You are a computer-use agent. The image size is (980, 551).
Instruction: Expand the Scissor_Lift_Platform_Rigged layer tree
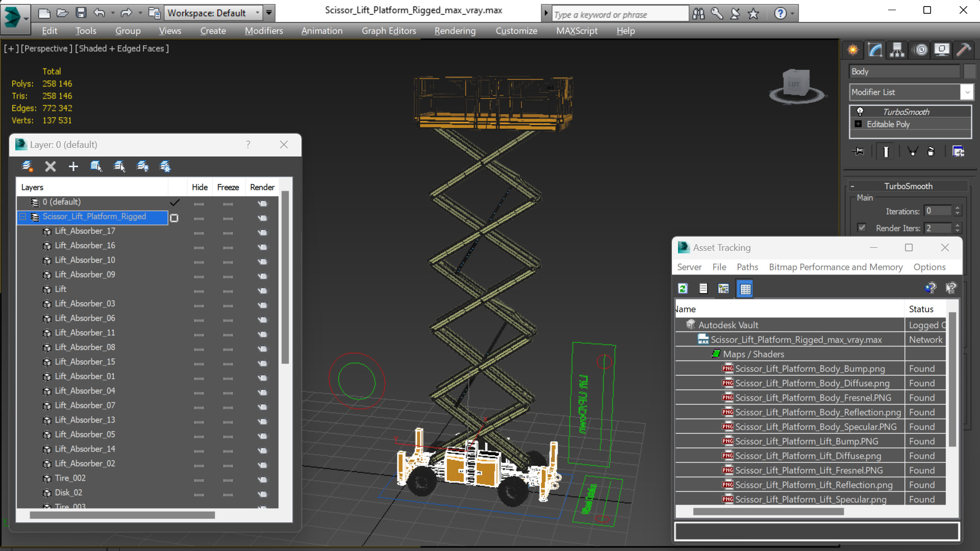click(x=23, y=216)
